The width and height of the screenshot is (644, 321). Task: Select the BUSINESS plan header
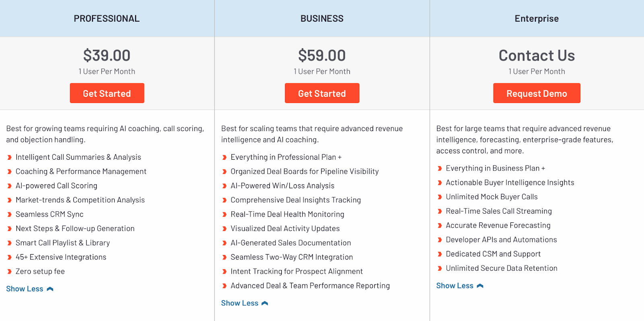point(322,19)
